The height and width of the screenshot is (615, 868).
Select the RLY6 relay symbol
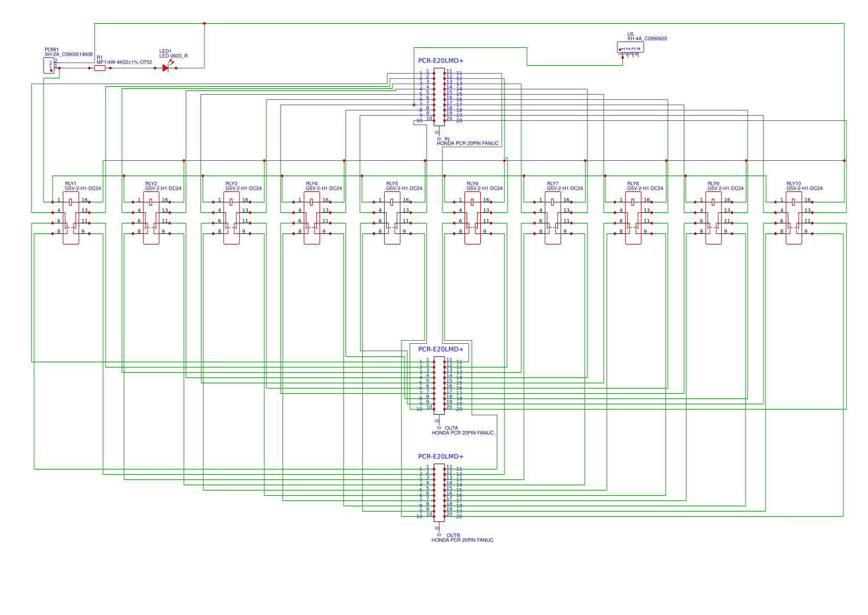(473, 218)
